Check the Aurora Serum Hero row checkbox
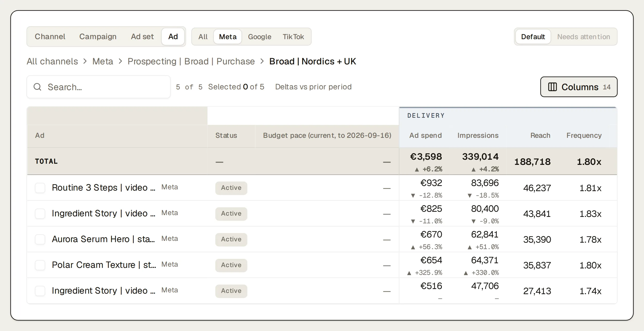The width and height of the screenshot is (644, 331). 40,239
